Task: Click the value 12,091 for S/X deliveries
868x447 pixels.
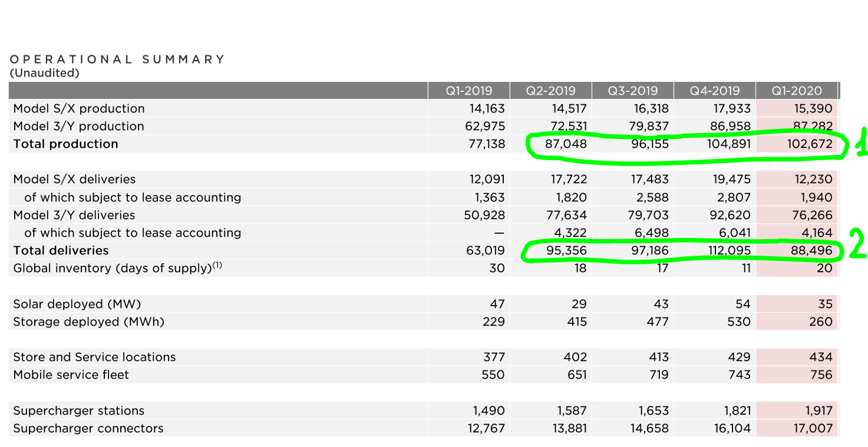Action: point(487,179)
